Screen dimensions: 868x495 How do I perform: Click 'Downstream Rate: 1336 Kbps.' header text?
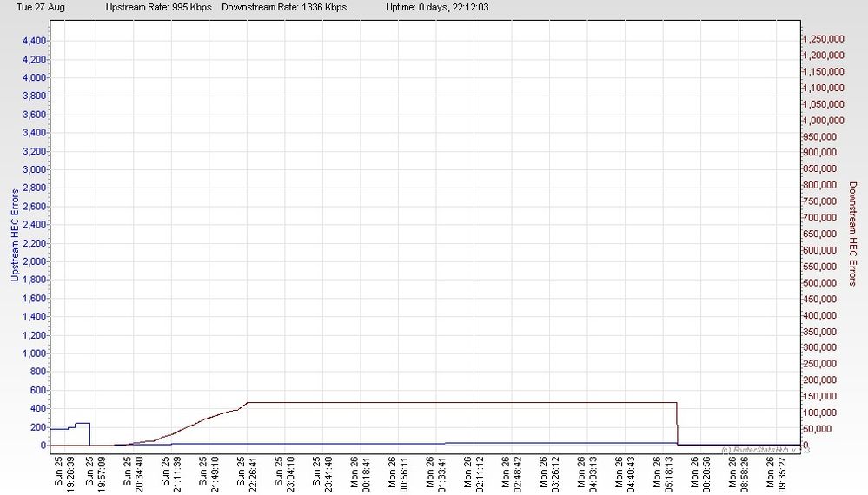coord(286,7)
